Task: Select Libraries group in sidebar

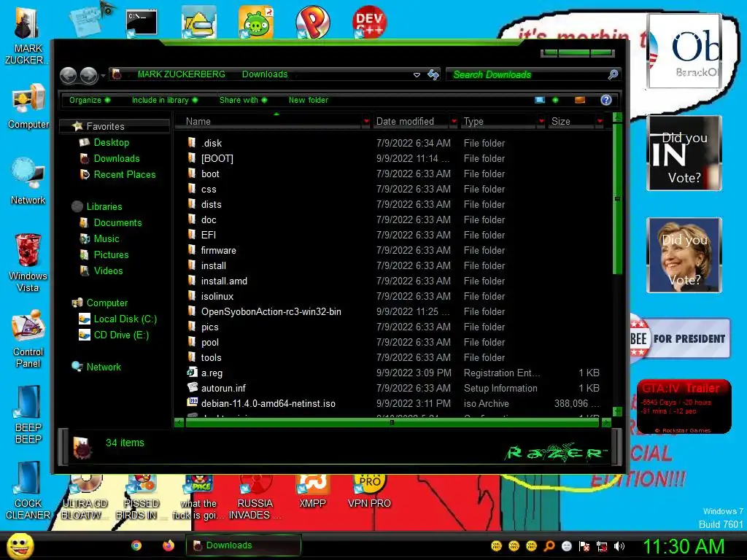Action: click(104, 206)
